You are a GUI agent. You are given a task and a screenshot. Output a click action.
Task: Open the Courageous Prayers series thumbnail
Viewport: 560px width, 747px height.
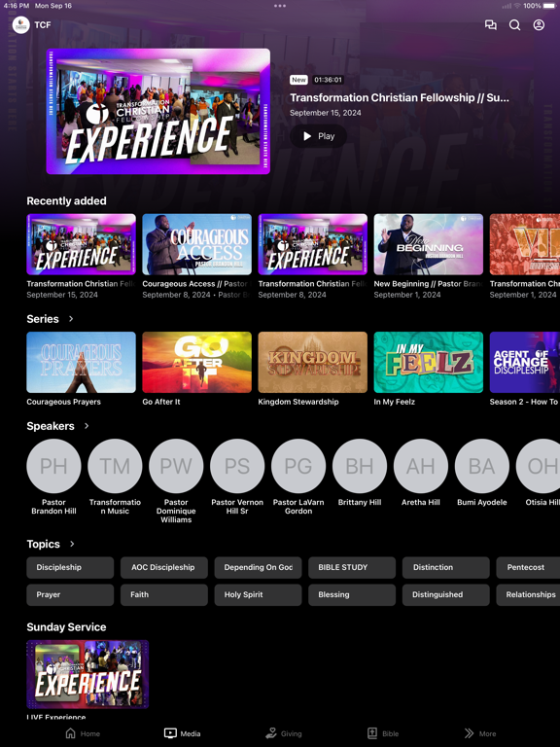tap(81, 362)
